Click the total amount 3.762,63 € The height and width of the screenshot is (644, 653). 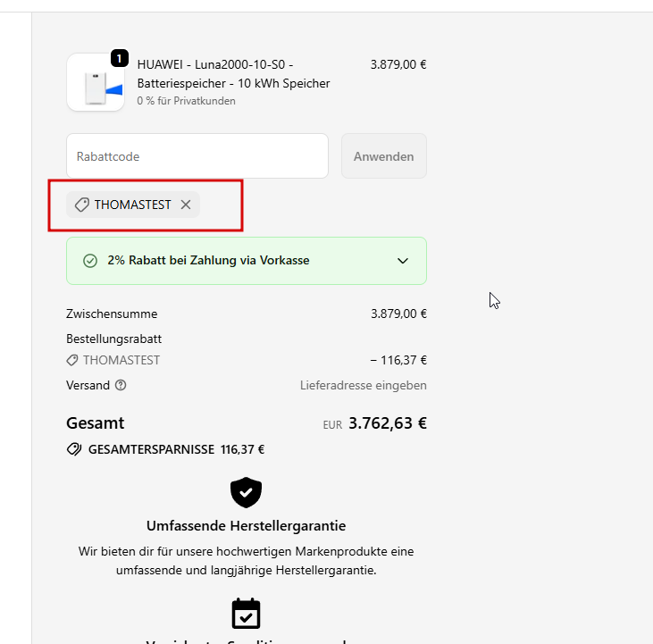tap(387, 423)
